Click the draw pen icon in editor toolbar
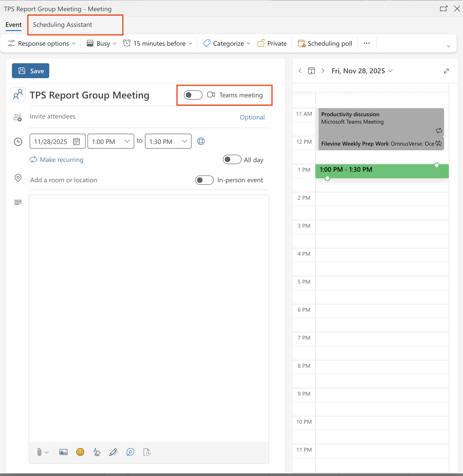Image resolution: width=463 pixels, height=476 pixels. pos(113,452)
